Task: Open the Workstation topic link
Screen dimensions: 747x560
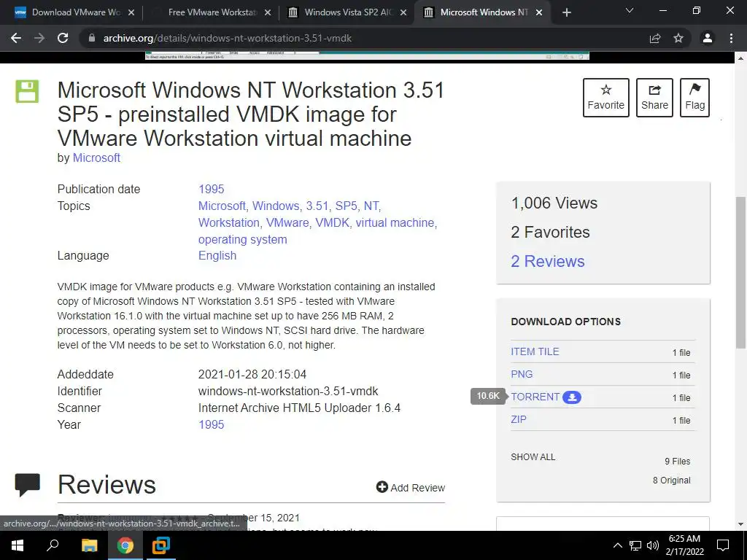Action: click(x=228, y=222)
